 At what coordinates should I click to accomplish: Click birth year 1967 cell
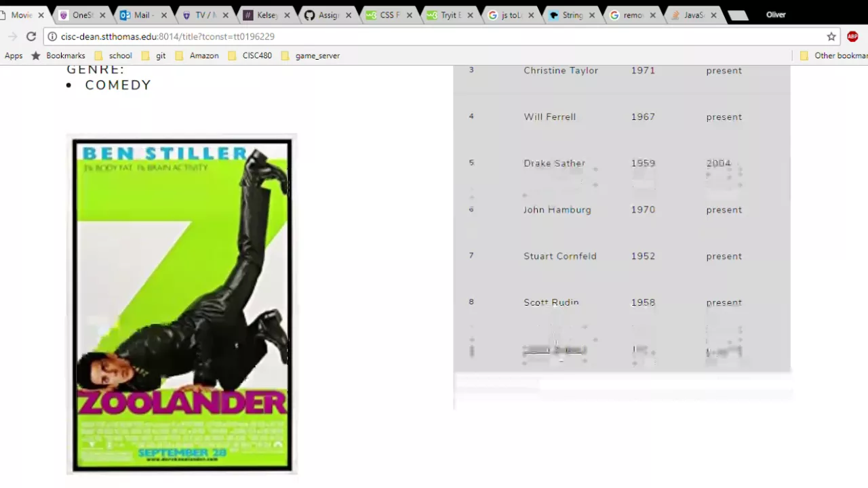tap(643, 117)
